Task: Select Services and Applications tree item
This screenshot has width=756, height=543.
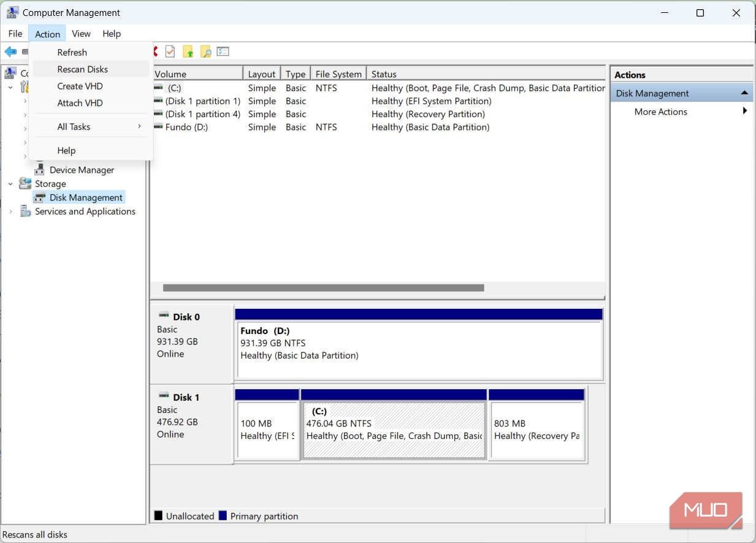Action: tap(85, 211)
